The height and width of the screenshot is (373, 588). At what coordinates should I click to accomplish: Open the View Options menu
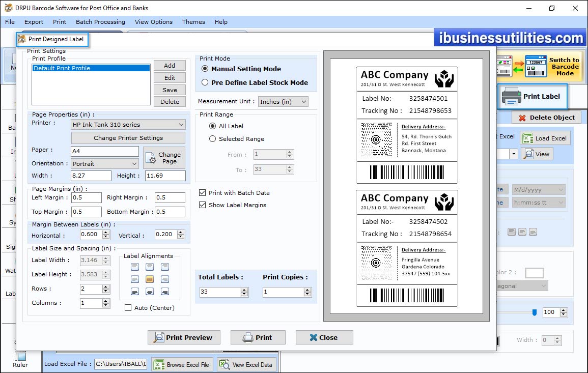(154, 22)
